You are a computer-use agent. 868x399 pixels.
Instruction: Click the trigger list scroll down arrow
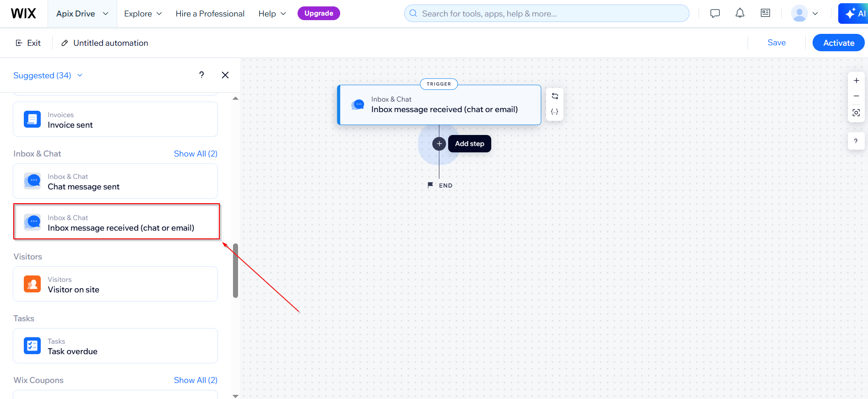pyautogui.click(x=235, y=396)
